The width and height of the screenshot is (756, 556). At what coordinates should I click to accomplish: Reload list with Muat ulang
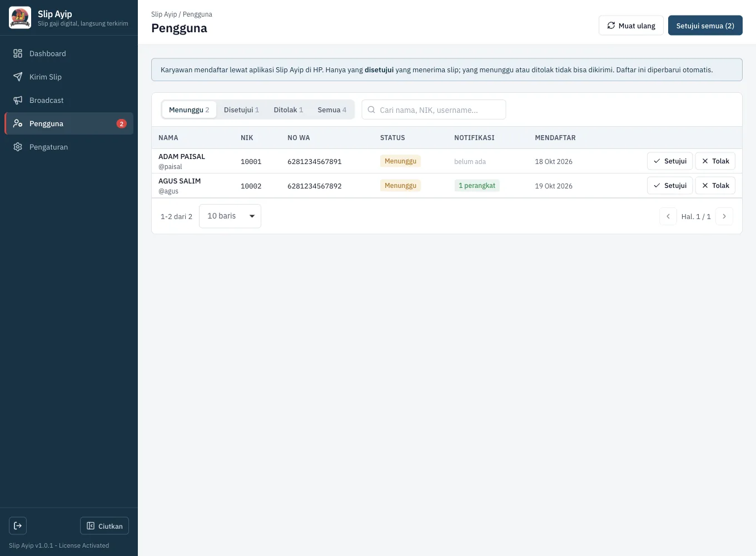click(631, 26)
